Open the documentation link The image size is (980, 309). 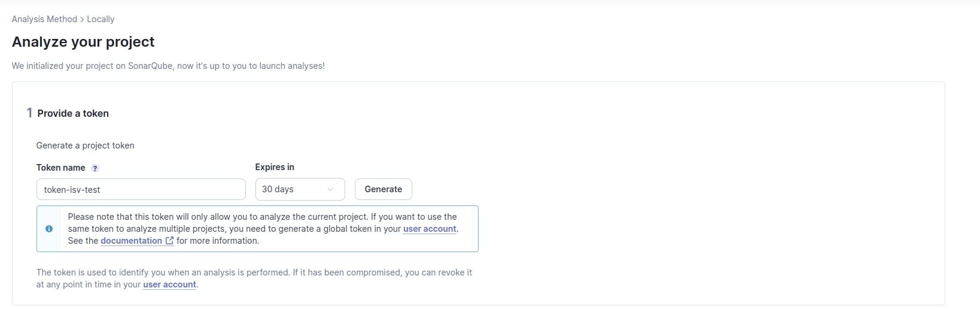[x=131, y=241]
